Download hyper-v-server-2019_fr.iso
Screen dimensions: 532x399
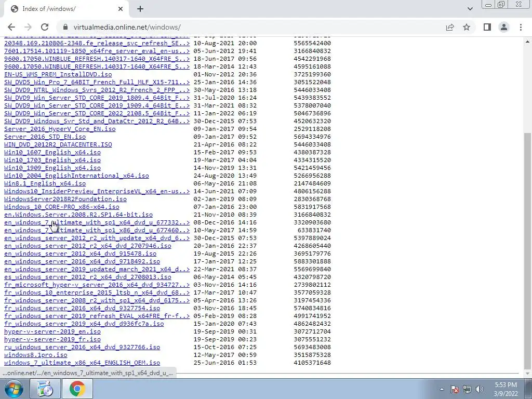[x=52, y=340]
